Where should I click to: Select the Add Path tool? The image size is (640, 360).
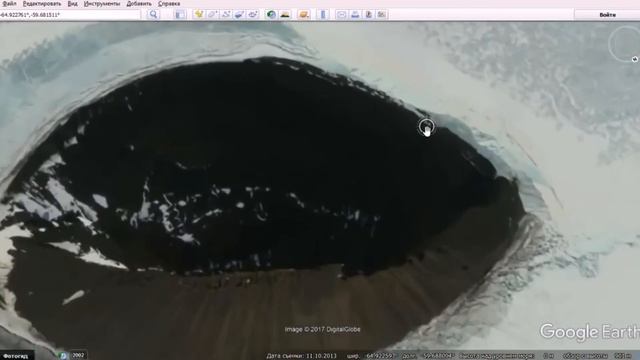pos(226,15)
